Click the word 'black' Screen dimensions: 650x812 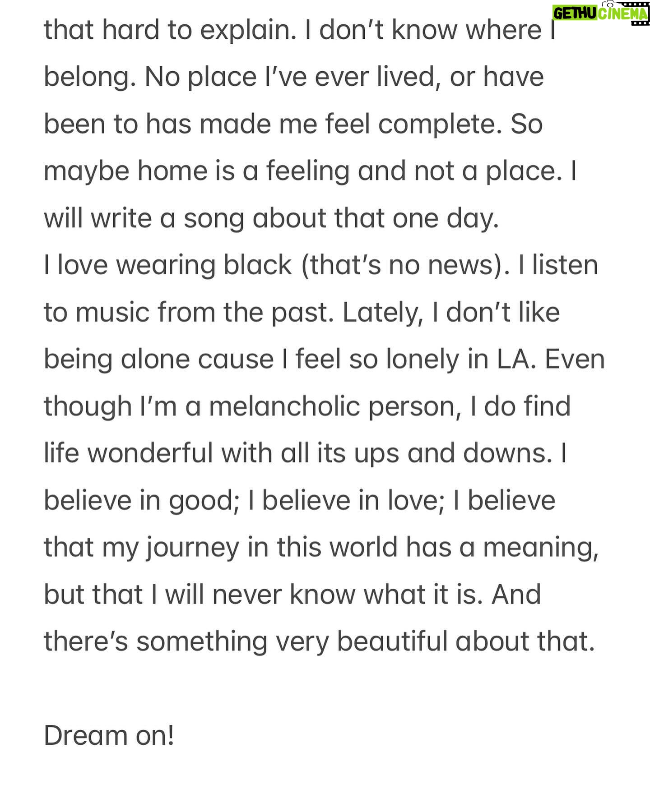258,265
